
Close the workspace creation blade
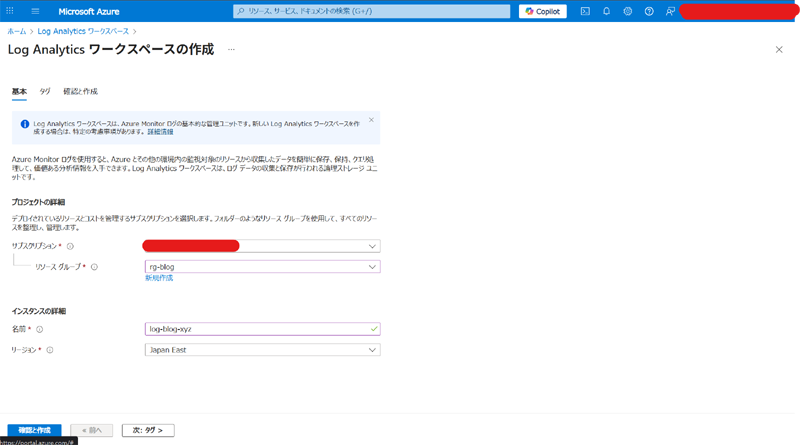[x=779, y=50]
